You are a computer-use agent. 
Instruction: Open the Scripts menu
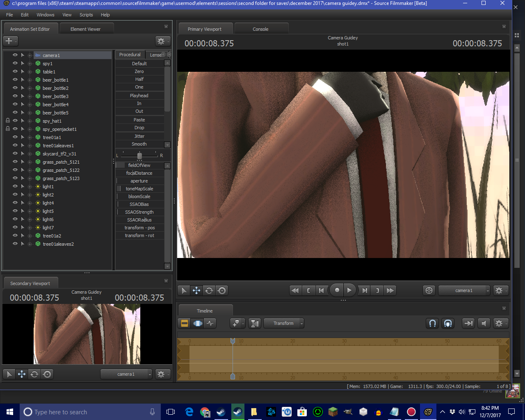pos(86,15)
